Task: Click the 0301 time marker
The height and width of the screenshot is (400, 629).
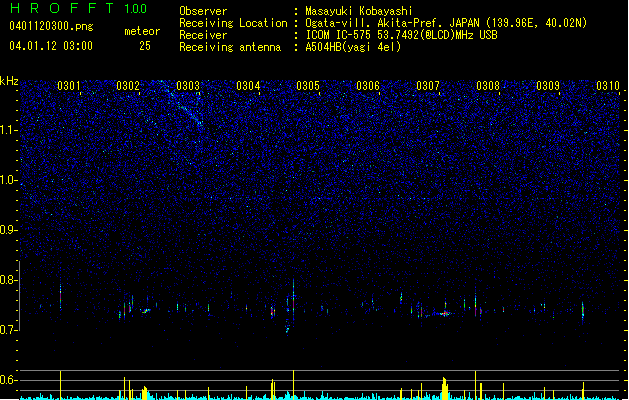Action: click(69, 86)
